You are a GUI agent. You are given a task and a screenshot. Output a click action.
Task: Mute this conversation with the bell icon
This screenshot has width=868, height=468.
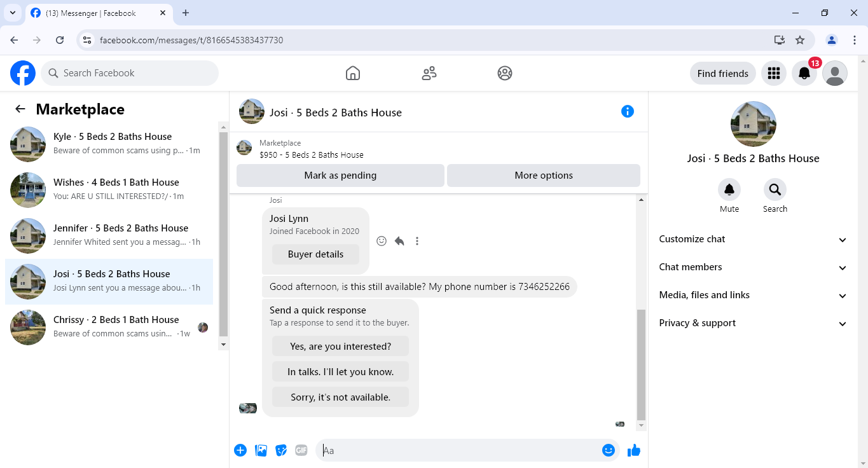point(729,189)
